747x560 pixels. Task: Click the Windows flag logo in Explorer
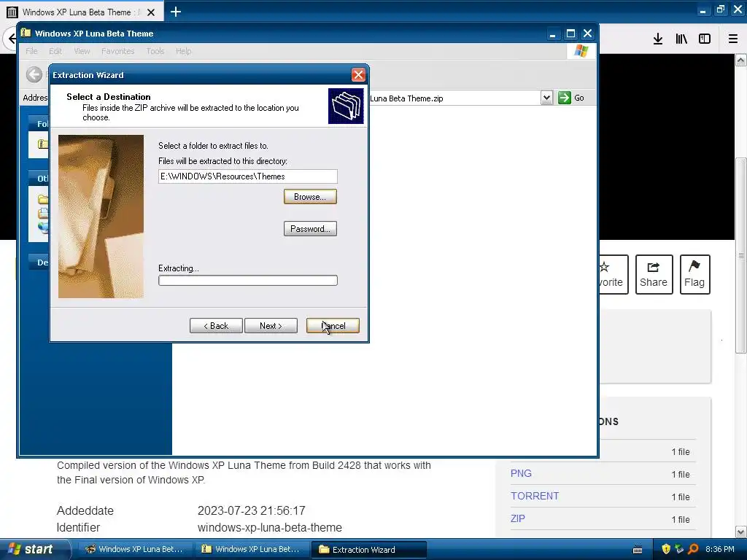click(581, 51)
